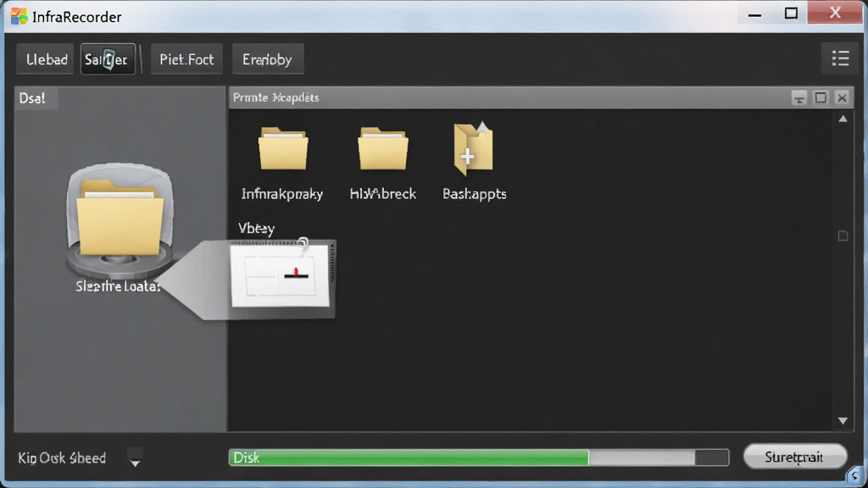This screenshot has height=488, width=868.
Task: Click the Vbeay label text
Action: [256, 229]
